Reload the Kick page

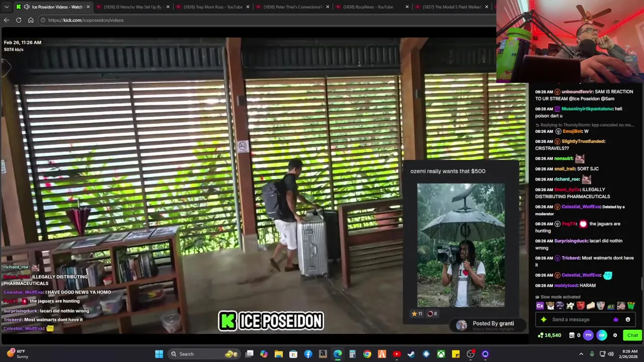(x=19, y=20)
